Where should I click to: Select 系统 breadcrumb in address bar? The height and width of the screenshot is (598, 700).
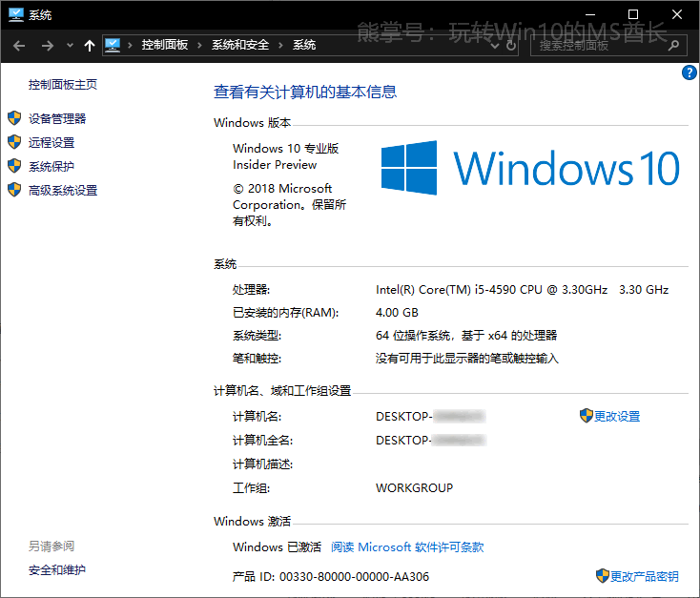(304, 45)
